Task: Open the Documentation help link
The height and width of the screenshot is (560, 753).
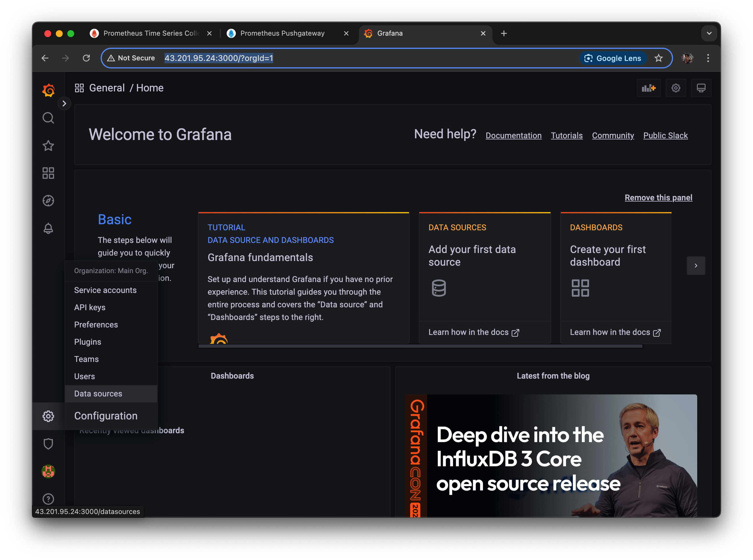Action: tap(513, 136)
